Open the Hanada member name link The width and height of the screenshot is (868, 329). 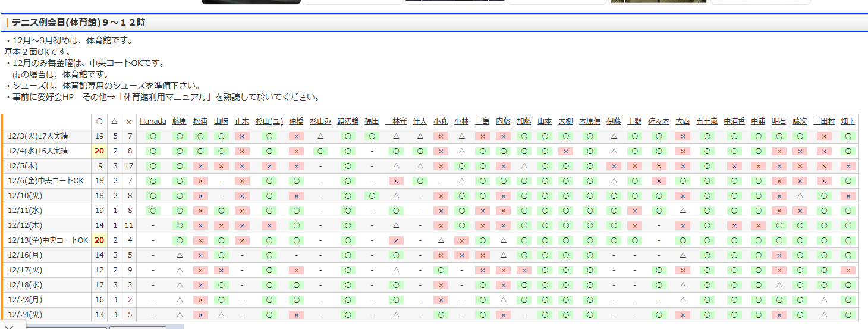[153, 121]
